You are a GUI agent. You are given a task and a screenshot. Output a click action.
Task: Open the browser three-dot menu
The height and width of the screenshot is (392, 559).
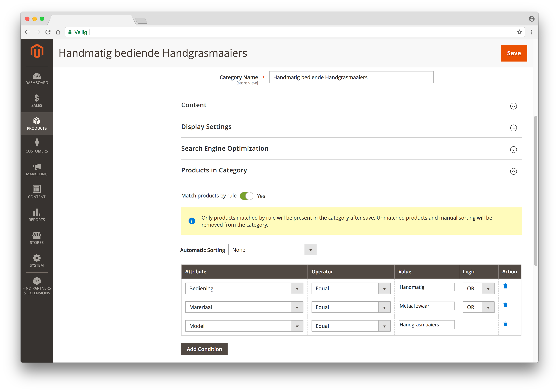pos(532,32)
